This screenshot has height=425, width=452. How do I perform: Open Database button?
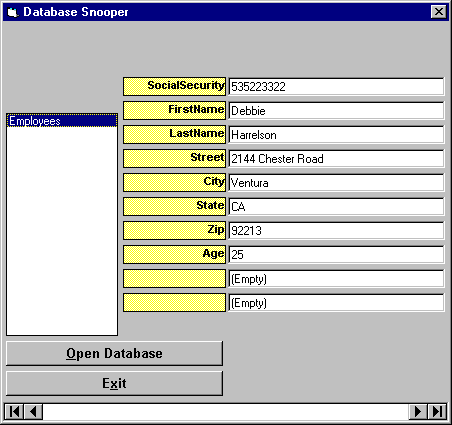coord(114,353)
